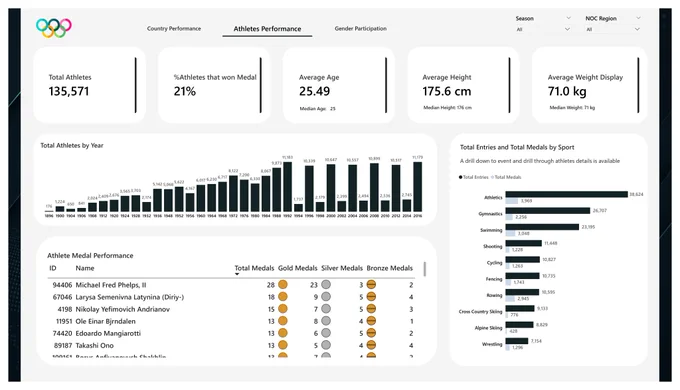Click gold medal icon in Edoardo Mangiarotti row
This screenshot has height=390, width=680.
tap(283, 333)
